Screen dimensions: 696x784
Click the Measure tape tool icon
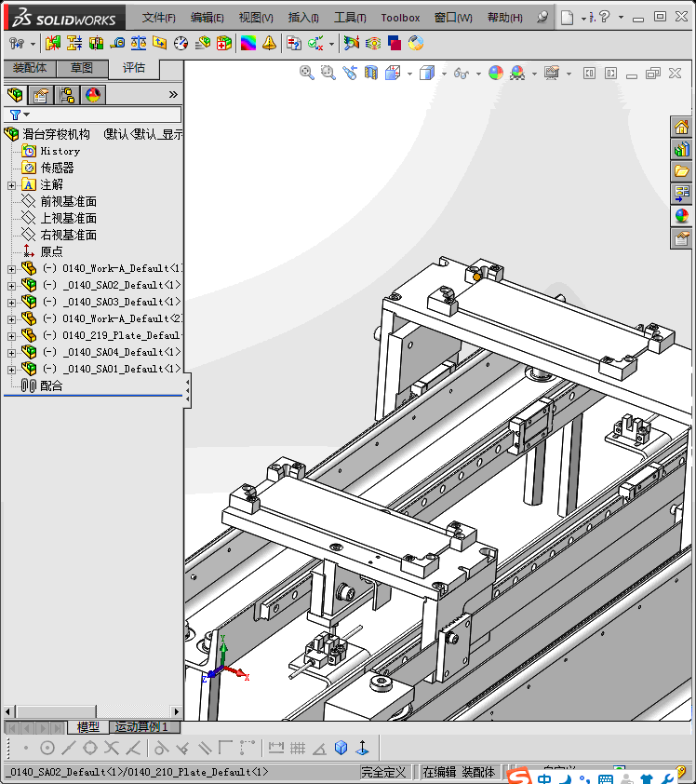[x=117, y=43]
